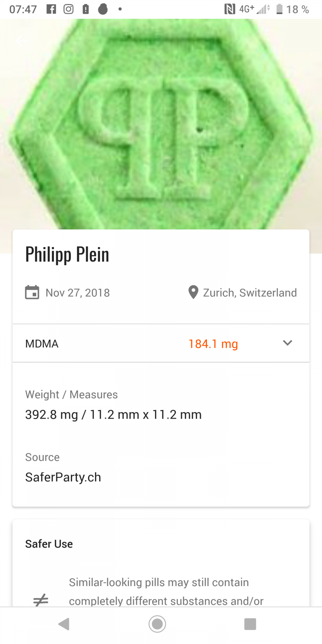This screenshot has height=644, width=322.
Task: Tap the white back arrow over the pill image
Action: coord(22,40)
